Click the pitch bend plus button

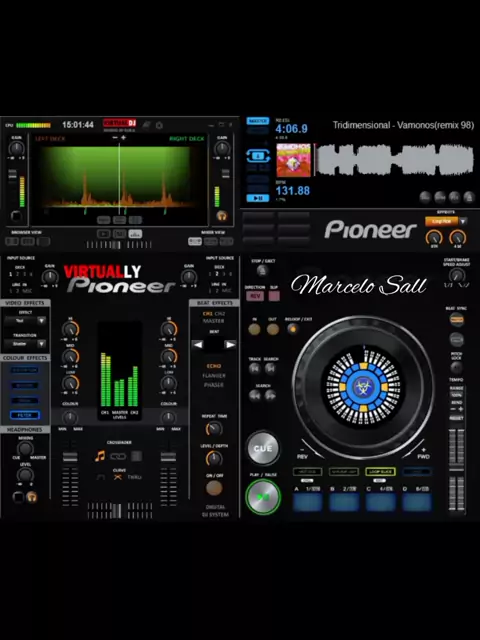coord(460,409)
